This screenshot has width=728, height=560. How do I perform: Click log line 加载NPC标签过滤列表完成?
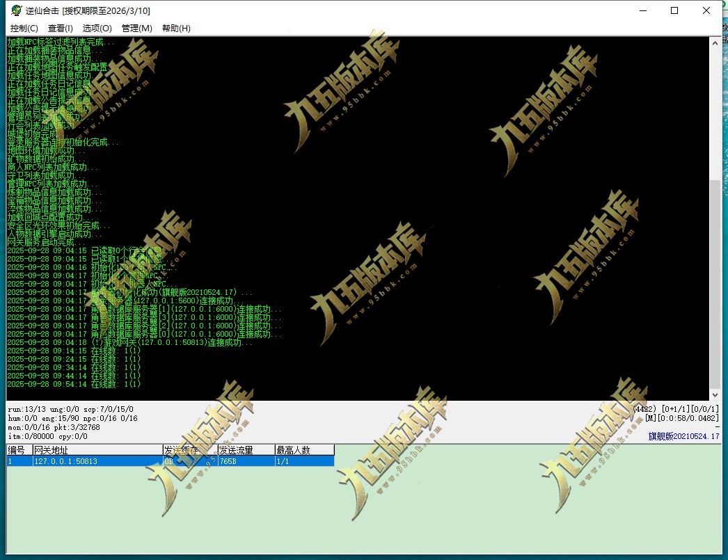click(x=61, y=42)
